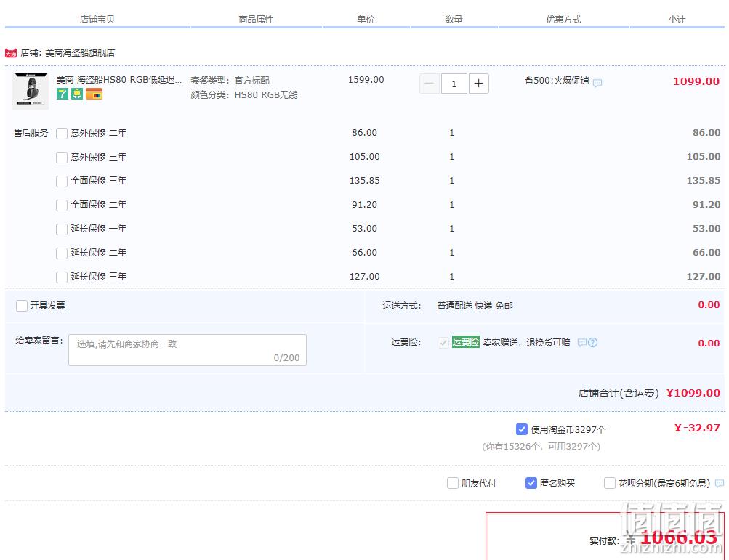Decrease quantity with the minus button

429,84
